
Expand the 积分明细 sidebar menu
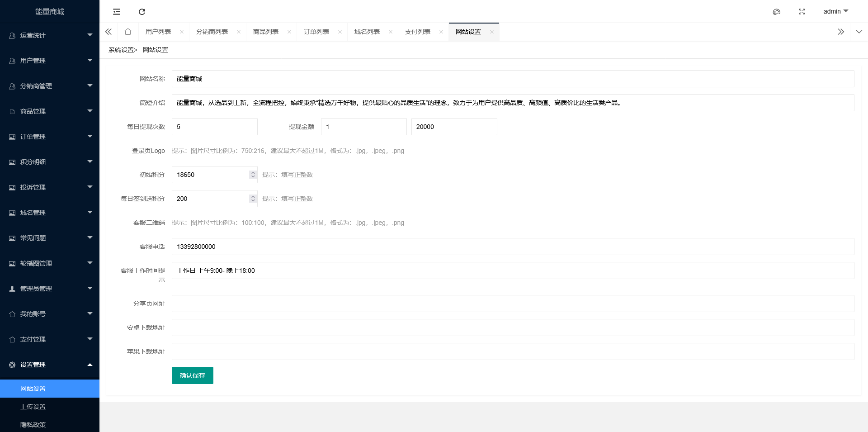click(x=50, y=162)
